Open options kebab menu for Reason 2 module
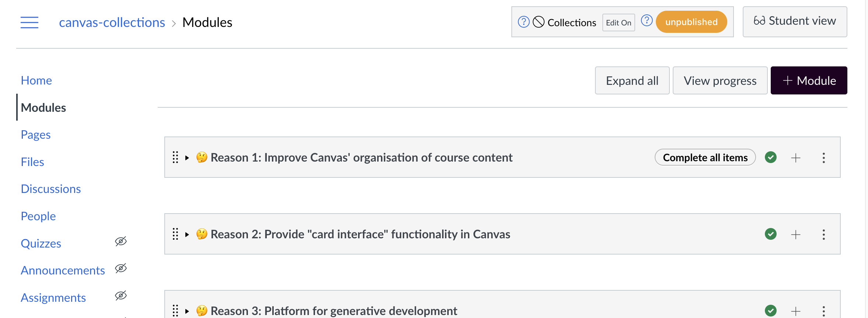The width and height of the screenshot is (868, 318). pyautogui.click(x=824, y=235)
